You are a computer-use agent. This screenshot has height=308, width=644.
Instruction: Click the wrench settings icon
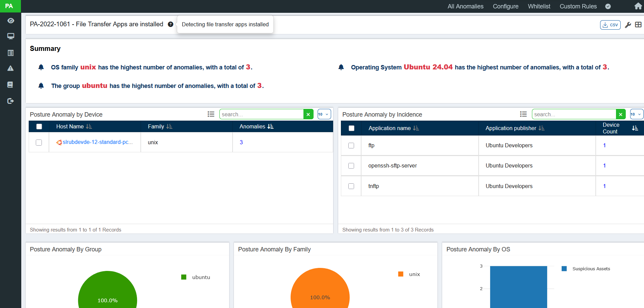click(x=628, y=25)
